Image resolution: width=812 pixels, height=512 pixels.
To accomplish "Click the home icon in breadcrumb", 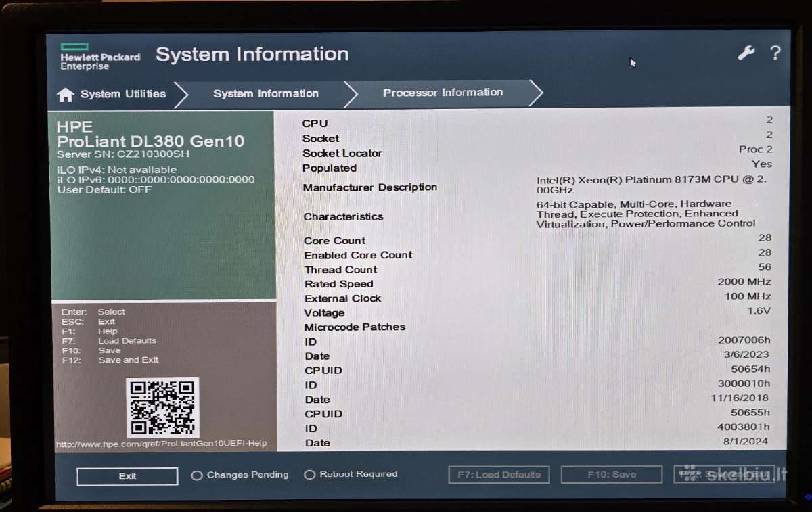I will [65, 95].
